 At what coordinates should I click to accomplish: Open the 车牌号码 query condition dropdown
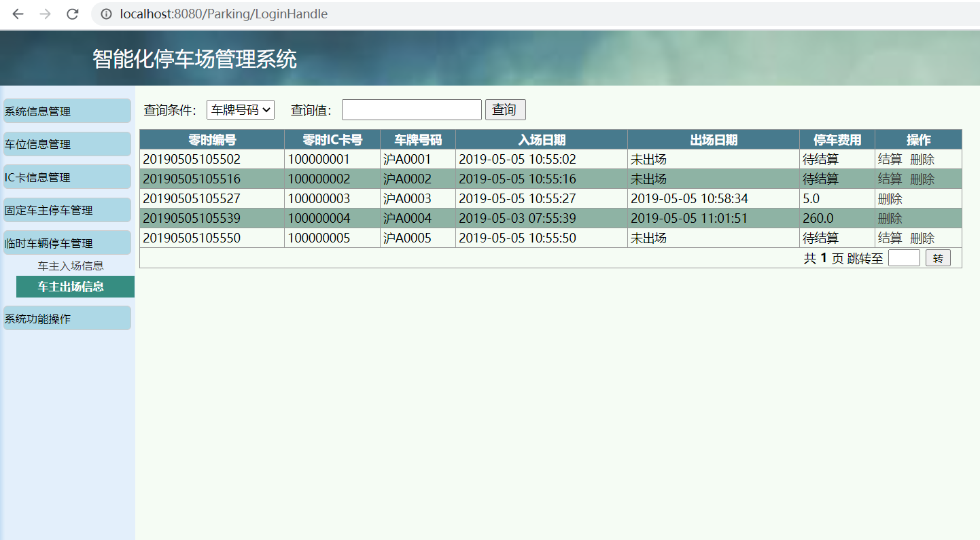tap(241, 109)
